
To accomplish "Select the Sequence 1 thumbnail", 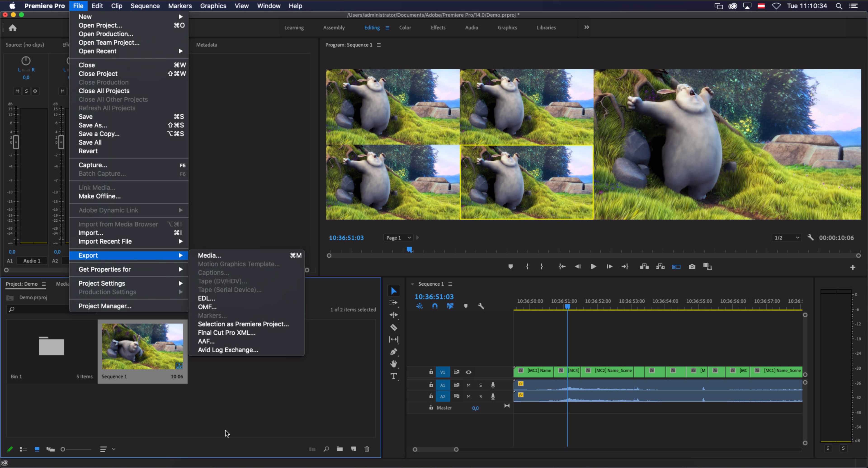I will (x=143, y=346).
